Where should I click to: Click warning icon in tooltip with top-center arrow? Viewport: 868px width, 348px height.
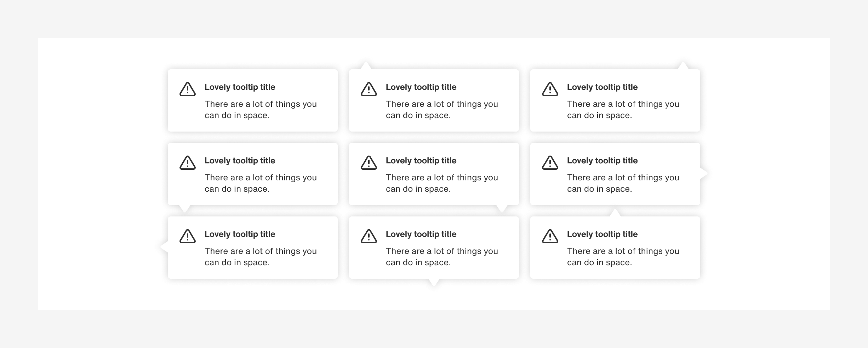(550, 236)
